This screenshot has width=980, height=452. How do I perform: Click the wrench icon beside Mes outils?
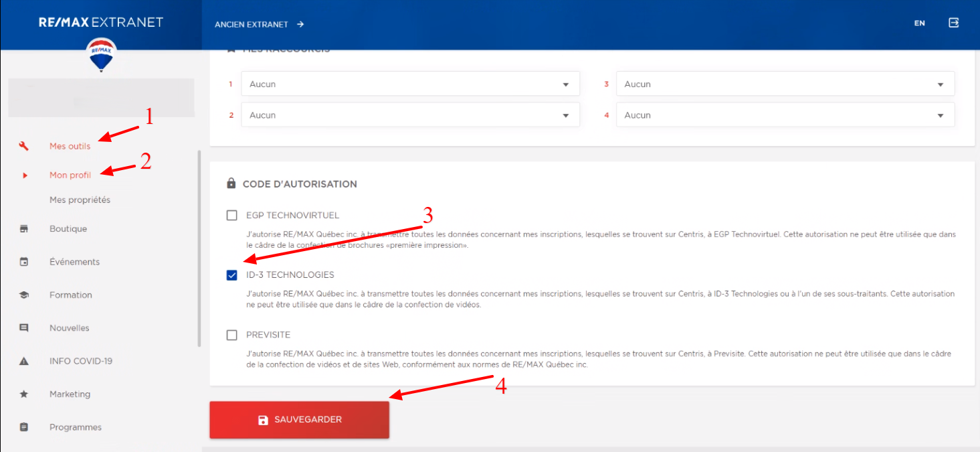[24, 146]
